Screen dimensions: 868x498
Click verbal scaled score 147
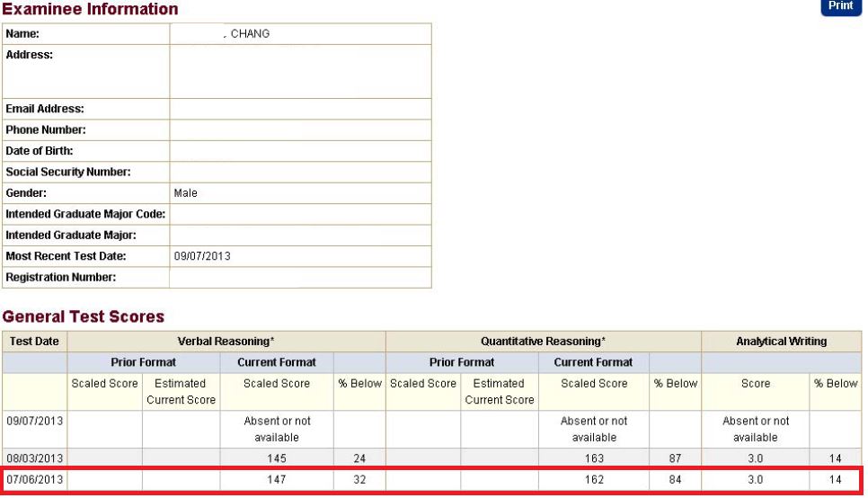pyautogui.click(x=277, y=480)
